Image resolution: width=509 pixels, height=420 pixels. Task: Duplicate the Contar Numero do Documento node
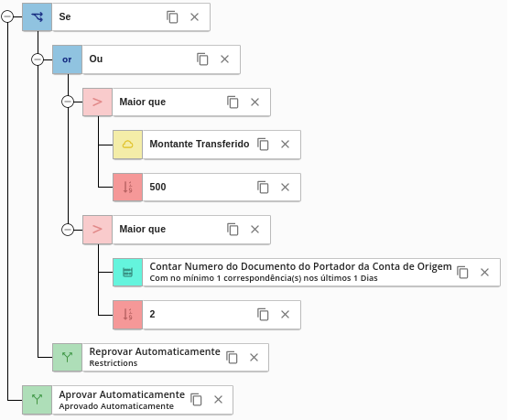click(462, 272)
